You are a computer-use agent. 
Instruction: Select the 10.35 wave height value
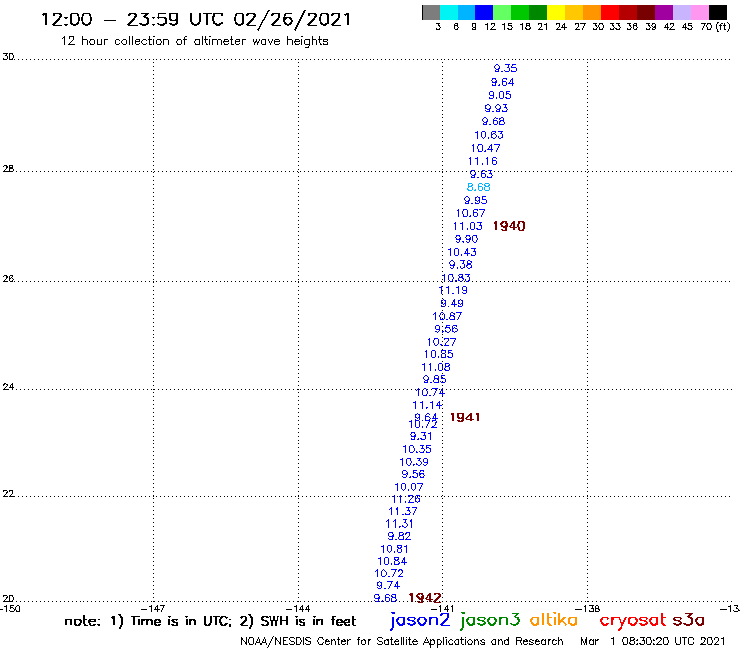[417, 449]
